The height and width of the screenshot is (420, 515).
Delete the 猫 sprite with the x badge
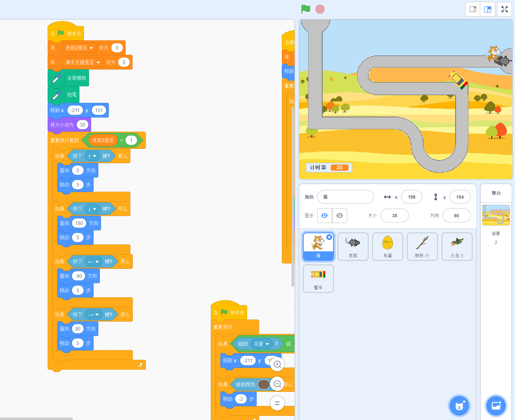329,237
